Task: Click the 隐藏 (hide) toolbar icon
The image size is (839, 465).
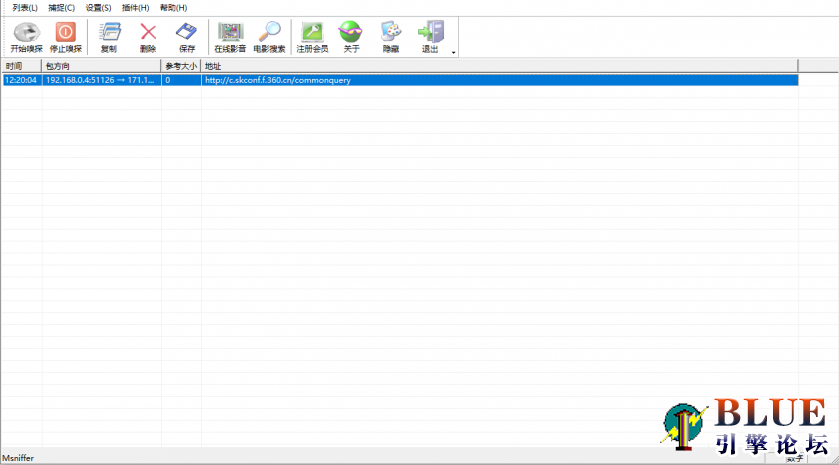Action: pyautogui.click(x=391, y=36)
